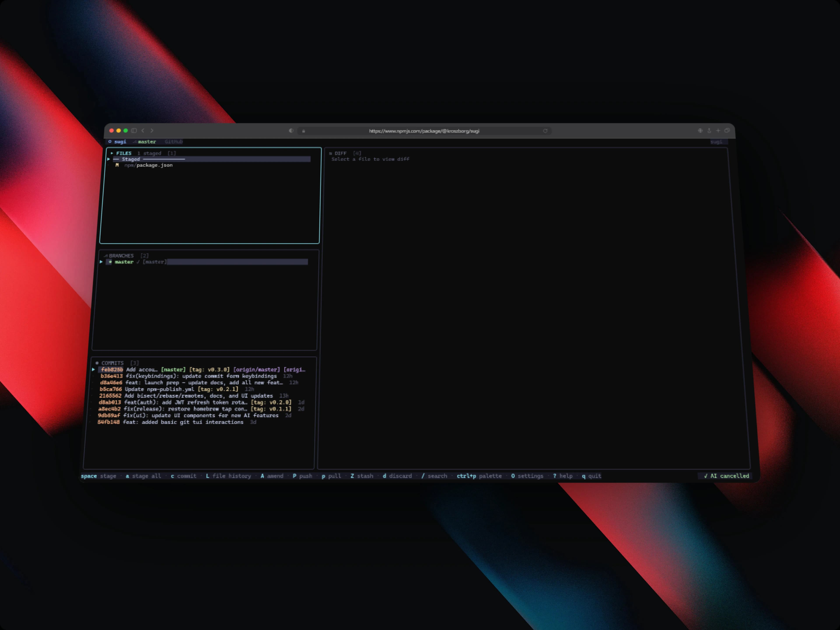Select commit d8a46e6 feat: launch prep
The image size is (840, 630).
[x=199, y=383]
